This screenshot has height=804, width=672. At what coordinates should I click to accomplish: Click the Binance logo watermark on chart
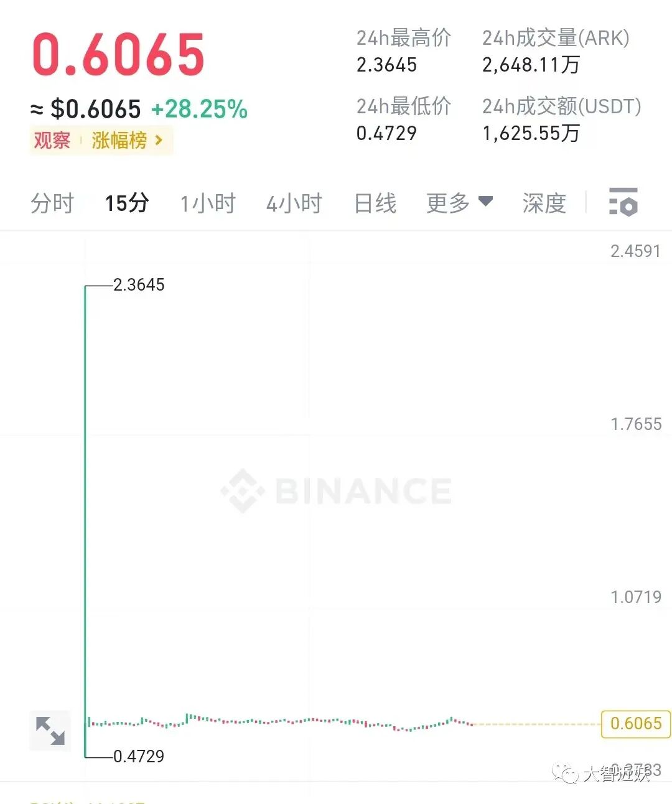tap(336, 490)
